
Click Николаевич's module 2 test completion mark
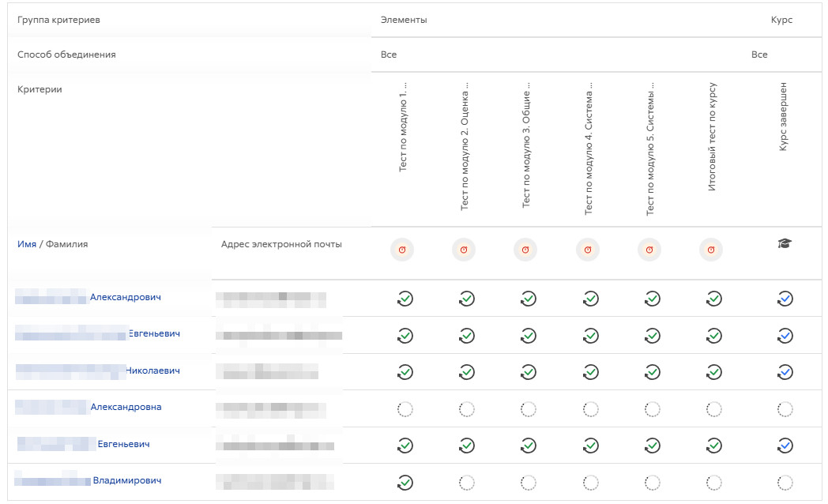click(x=467, y=372)
